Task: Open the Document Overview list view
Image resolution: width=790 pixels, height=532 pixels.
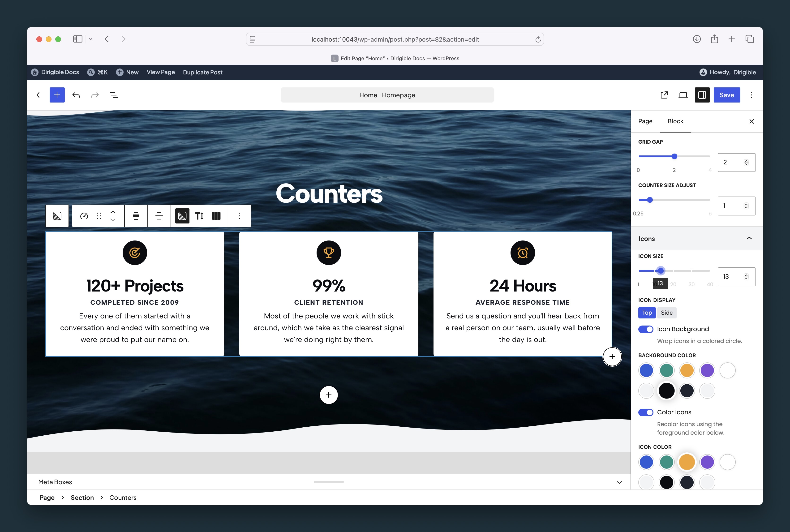Action: [114, 95]
